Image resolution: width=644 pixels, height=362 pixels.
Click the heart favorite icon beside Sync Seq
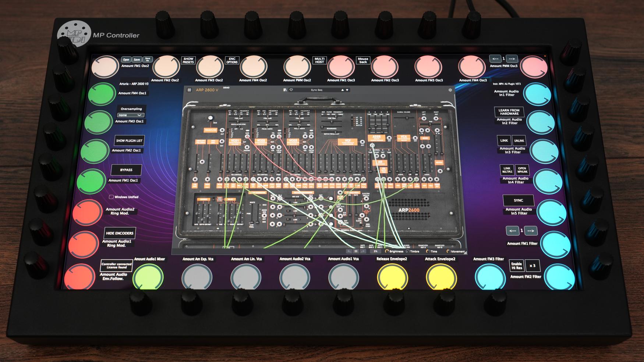291,90
